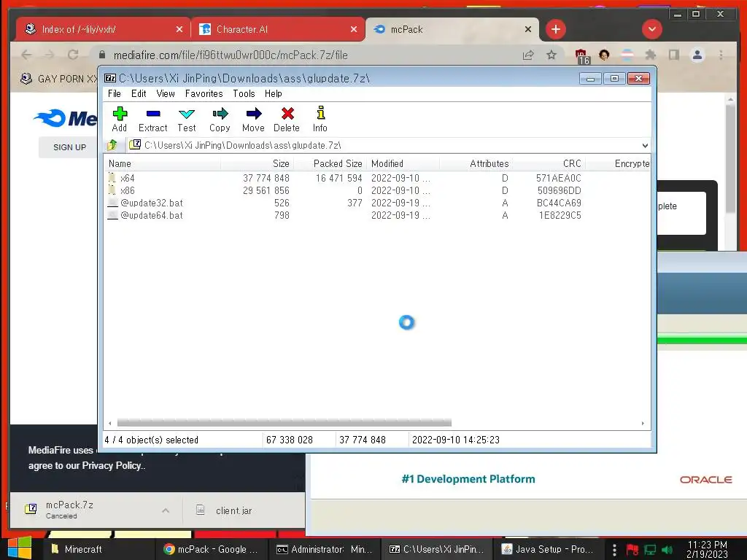Screen dimensions: 747x560
Task: Go up one folder level in 7-Zip
Action: click(x=112, y=145)
